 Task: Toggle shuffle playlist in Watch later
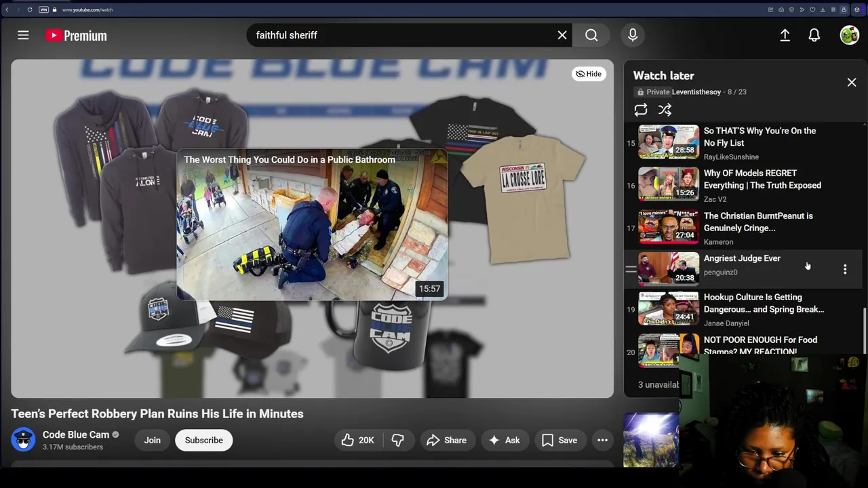click(x=665, y=110)
